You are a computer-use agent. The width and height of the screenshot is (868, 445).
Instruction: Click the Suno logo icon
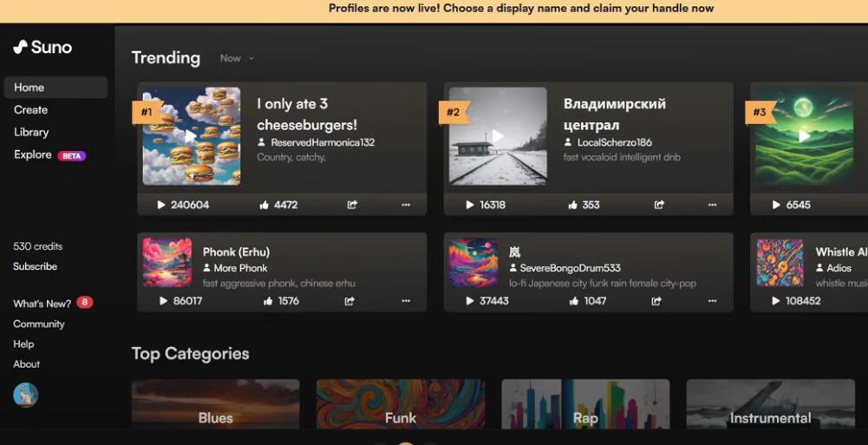(x=21, y=47)
